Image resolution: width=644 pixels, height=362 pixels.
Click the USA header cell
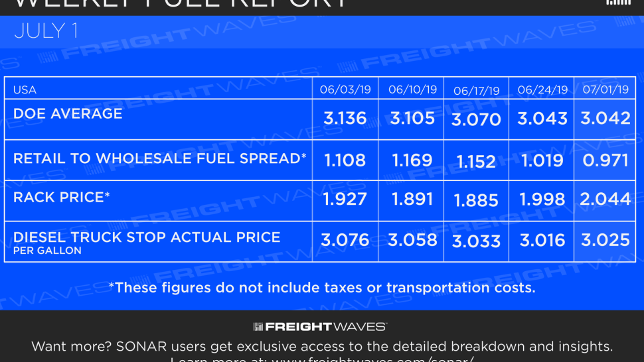click(x=25, y=90)
